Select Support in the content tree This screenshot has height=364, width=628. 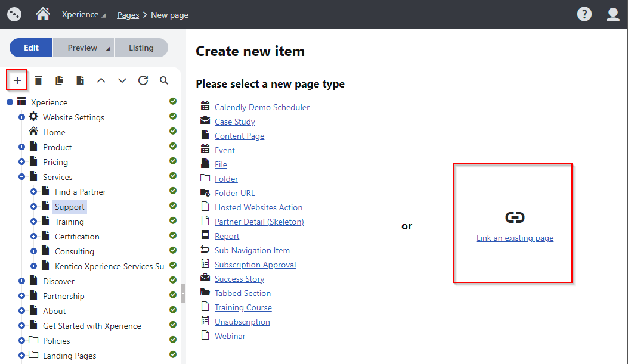70,207
